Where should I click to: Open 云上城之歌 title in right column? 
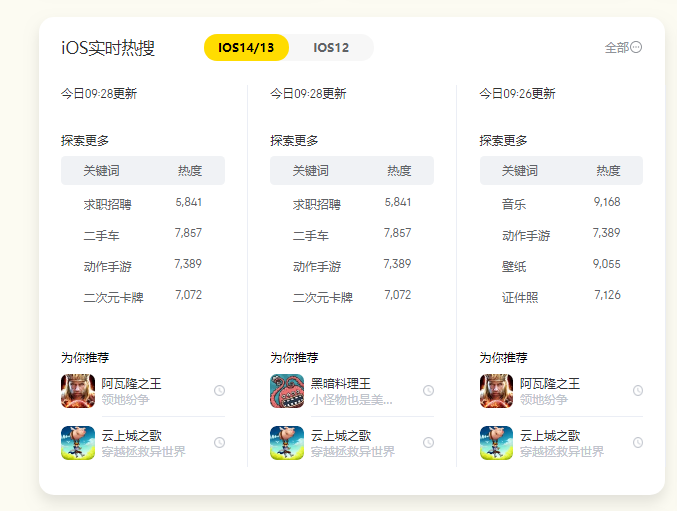(550, 435)
